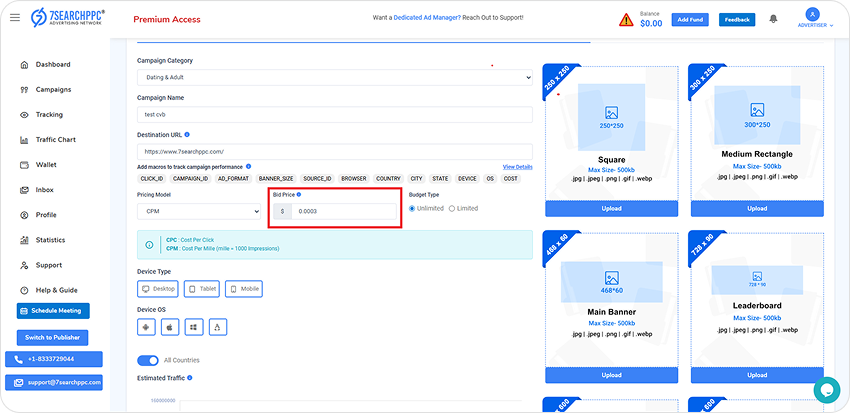Click the $0.00 balance amount
The image size is (850, 413).
[651, 23]
